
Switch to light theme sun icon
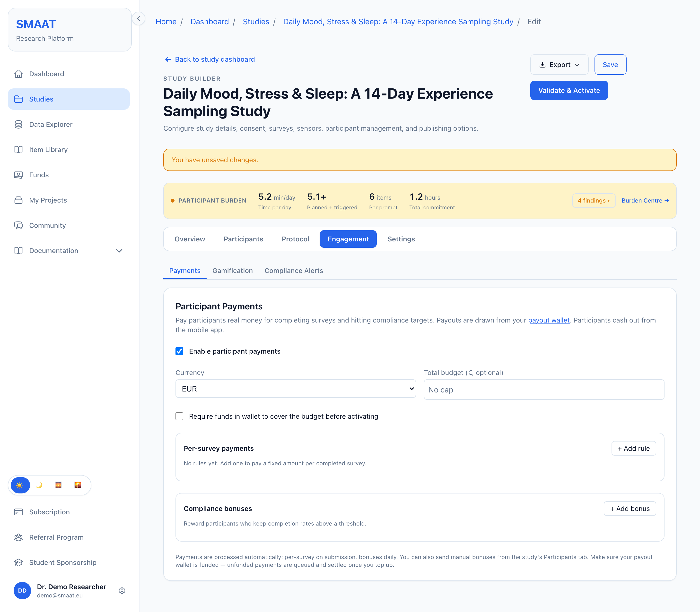tap(20, 485)
